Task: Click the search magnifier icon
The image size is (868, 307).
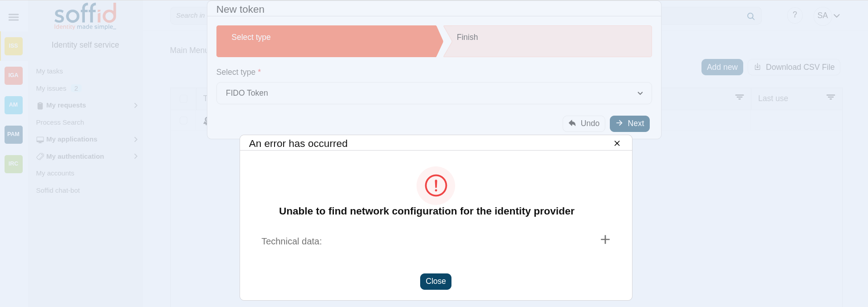Action: pyautogui.click(x=750, y=16)
